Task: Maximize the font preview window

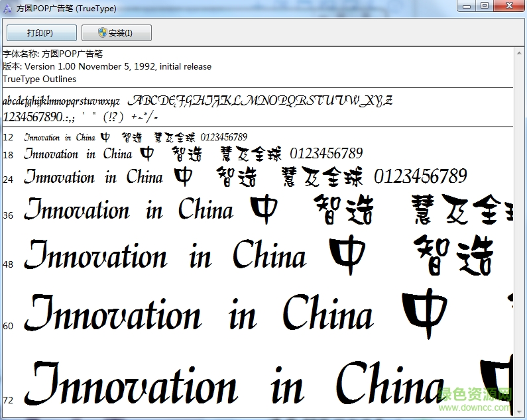Action: pyautogui.click(x=485, y=6)
